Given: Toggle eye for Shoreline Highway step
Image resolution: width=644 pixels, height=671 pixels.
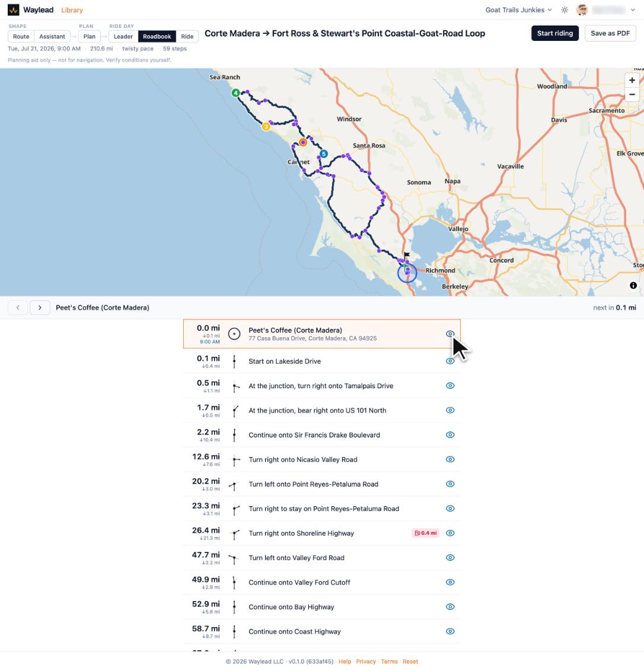Looking at the screenshot, I should (450, 533).
